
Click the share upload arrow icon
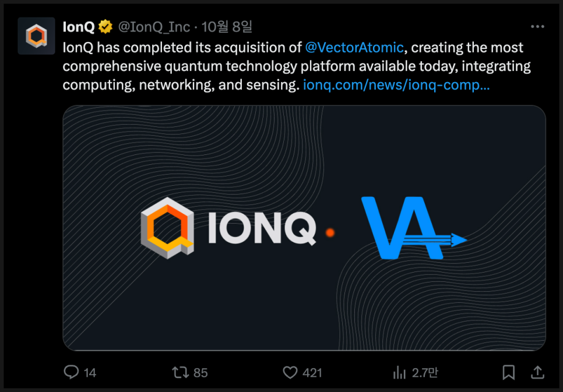[x=537, y=372]
